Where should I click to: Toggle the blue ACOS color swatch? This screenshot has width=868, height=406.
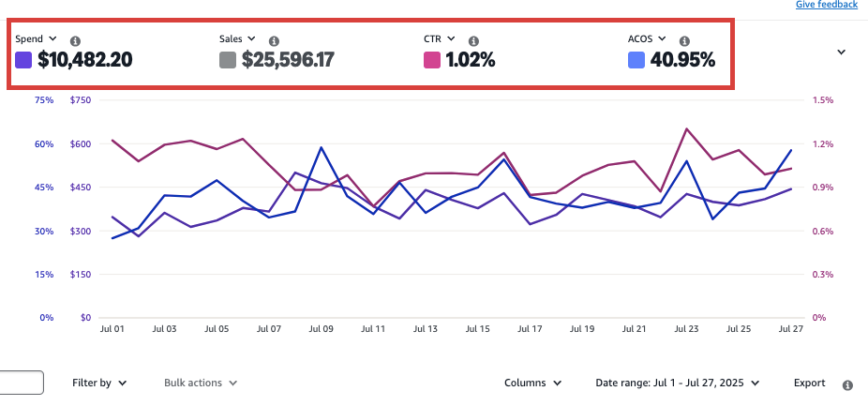[636, 60]
